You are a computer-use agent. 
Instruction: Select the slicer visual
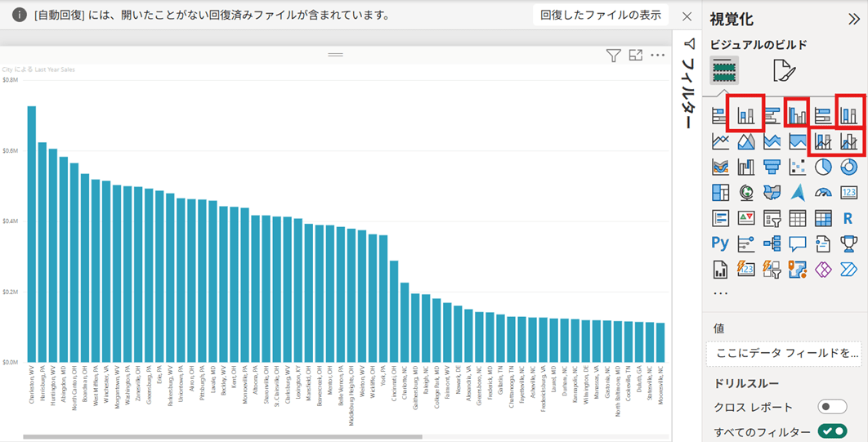pos(772,218)
